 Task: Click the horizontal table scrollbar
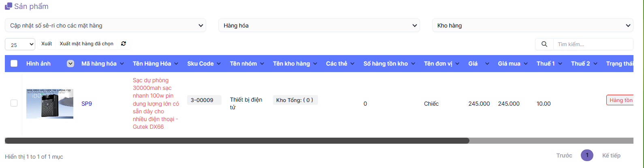tap(237, 141)
